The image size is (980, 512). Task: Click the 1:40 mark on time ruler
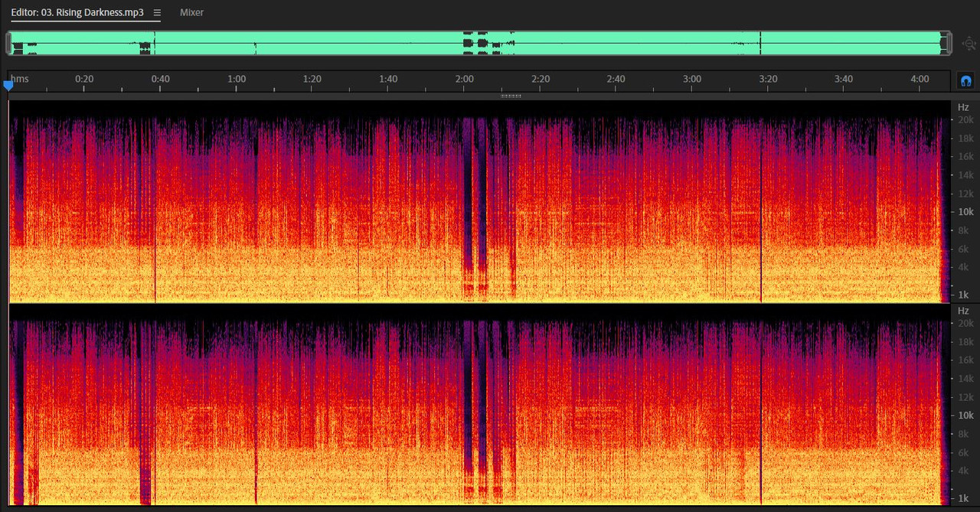pyautogui.click(x=388, y=79)
